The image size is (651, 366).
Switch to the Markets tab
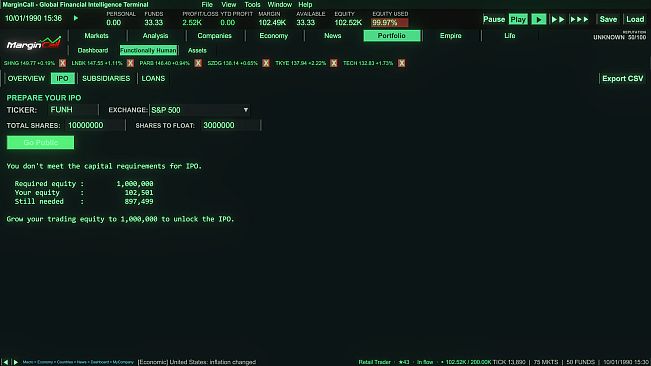click(96, 36)
